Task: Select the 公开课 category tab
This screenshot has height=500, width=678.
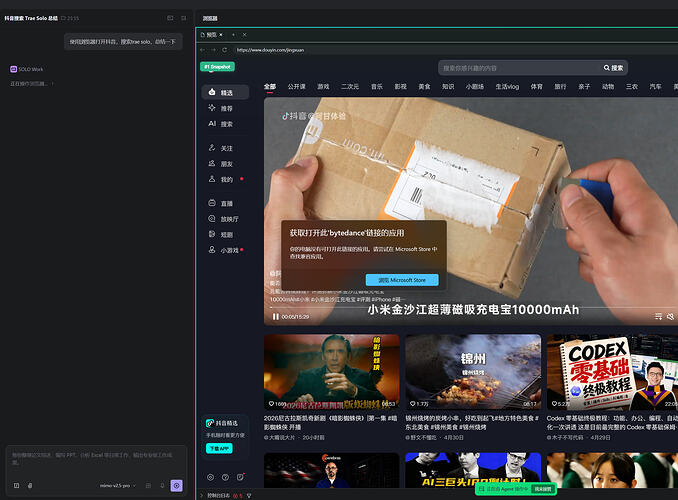Action: click(297, 87)
